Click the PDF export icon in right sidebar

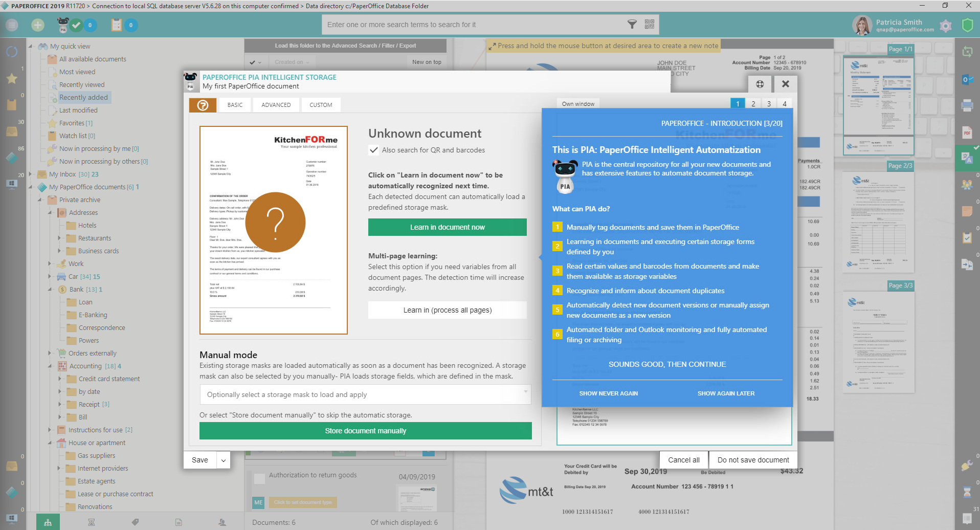pyautogui.click(x=967, y=132)
